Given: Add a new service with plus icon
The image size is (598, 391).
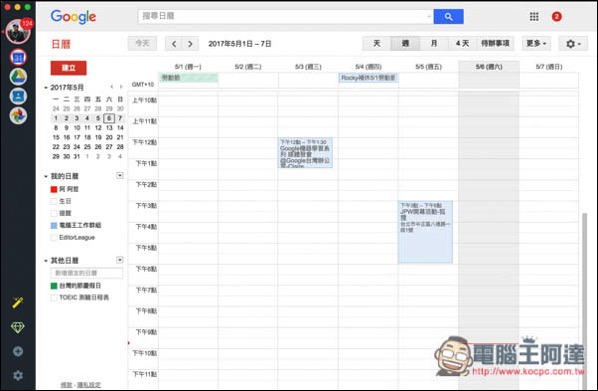Looking at the screenshot, I should (18, 351).
